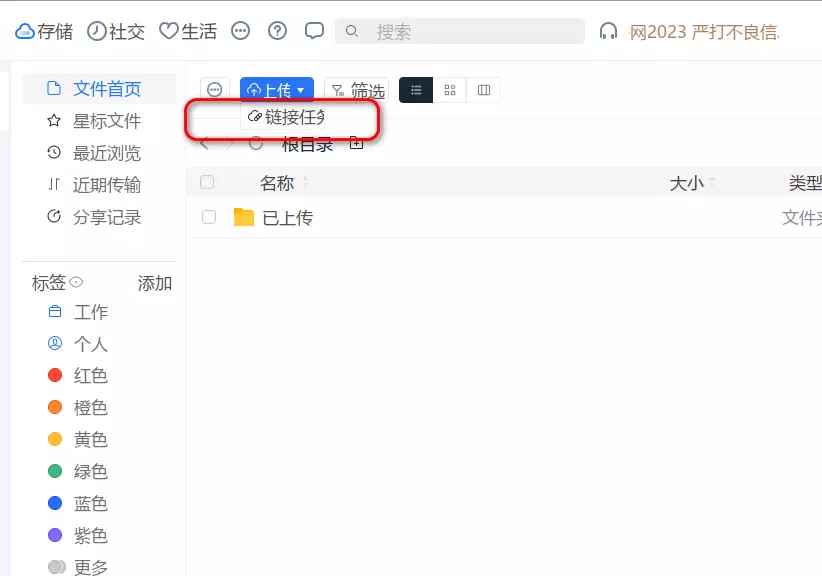Select the green 绿色 tag swatch
Screen dimensions: 822x576
click(55, 471)
